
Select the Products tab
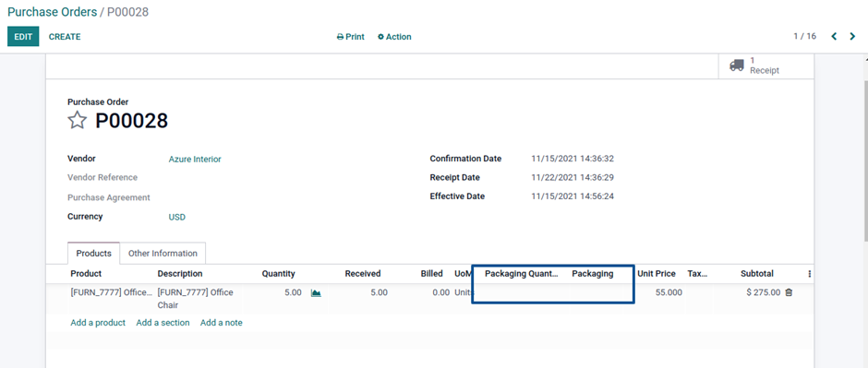[x=93, y=253]
